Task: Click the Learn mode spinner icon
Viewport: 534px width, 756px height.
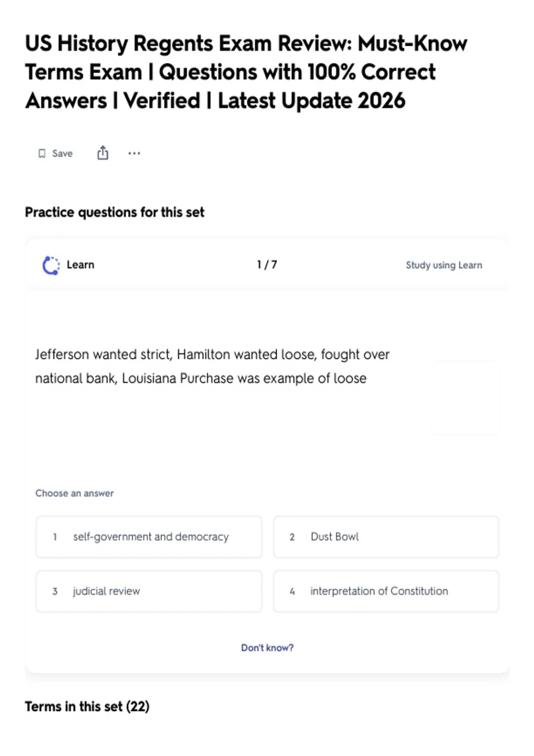Action: pyautogui.click(x=51, y=265)
